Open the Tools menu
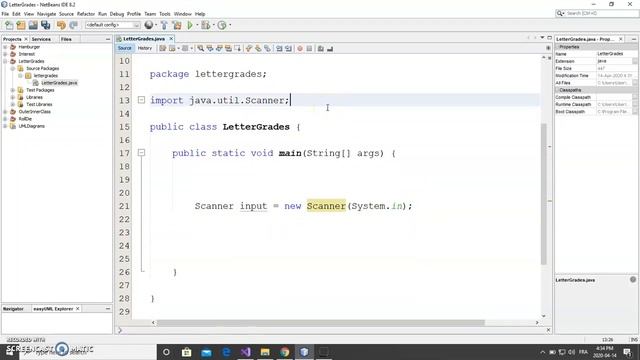The image size is (640, 360). [165, 14]
